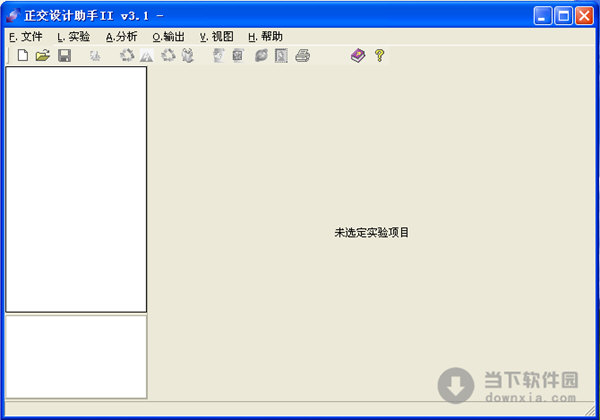This screenshot has width=600, height=420.
Task: Click the New file blank-page icon
Action: click(23, 55)
